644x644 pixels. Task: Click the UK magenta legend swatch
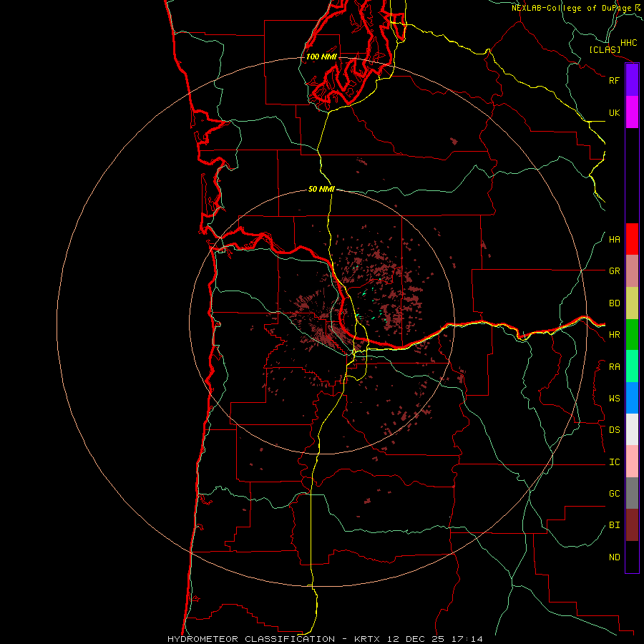point(632,112)
